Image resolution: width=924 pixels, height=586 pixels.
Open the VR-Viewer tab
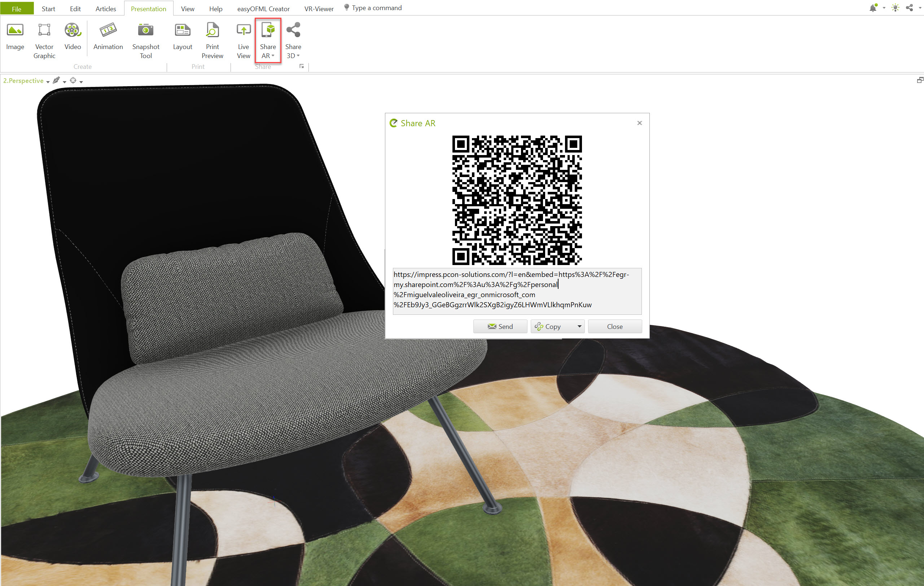(x=319, y=8)
